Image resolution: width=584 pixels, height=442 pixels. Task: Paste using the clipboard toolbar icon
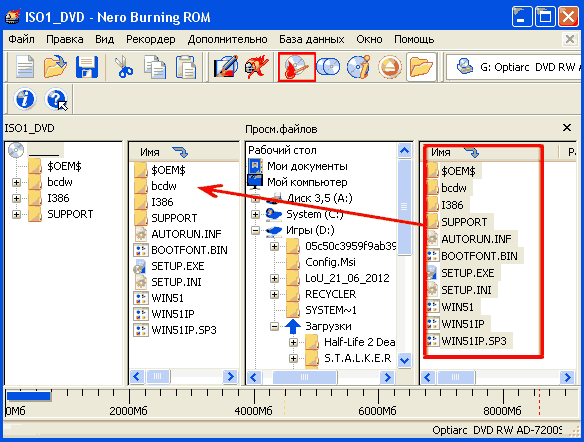(185, 67)
